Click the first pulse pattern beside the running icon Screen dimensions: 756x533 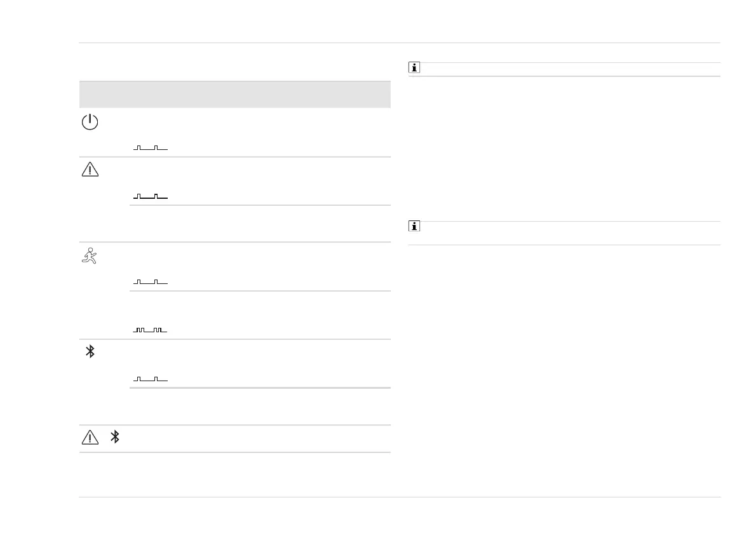151,281
